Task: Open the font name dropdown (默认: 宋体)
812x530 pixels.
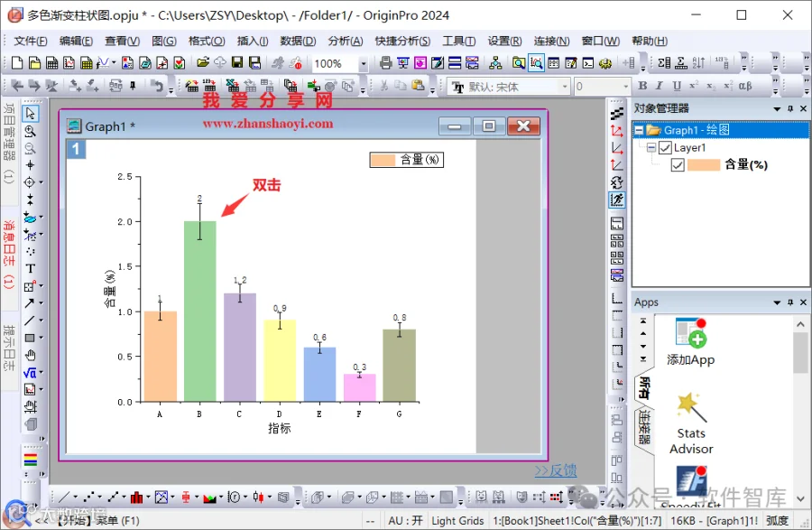Action: point(565,87)
